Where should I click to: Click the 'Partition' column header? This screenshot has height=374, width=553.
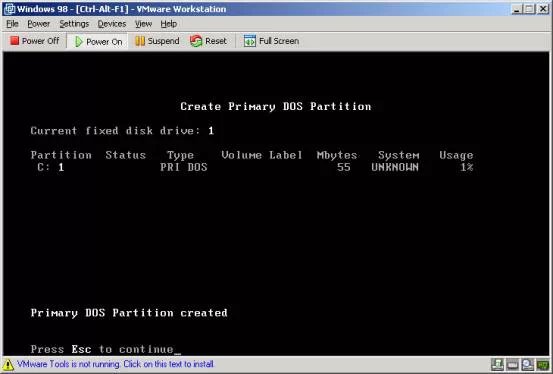(x=61, y=155)
